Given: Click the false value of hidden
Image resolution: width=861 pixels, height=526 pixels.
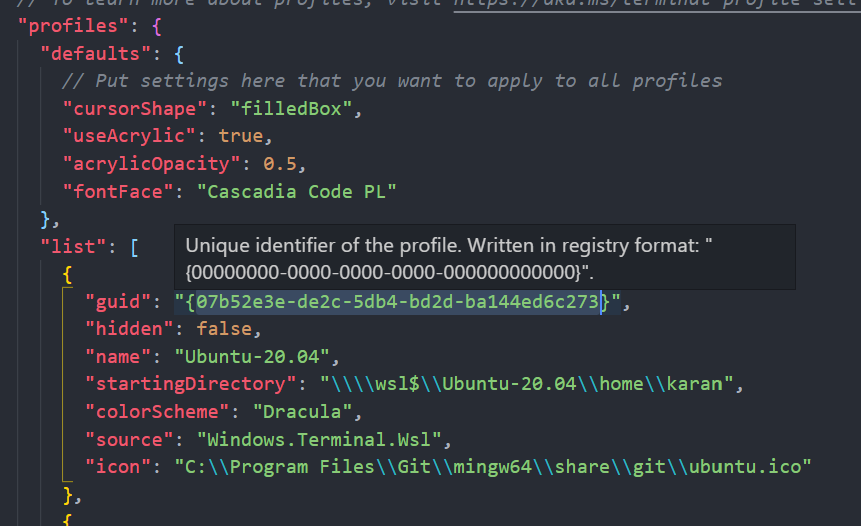Looking at the screenshot, I should 224,329.
